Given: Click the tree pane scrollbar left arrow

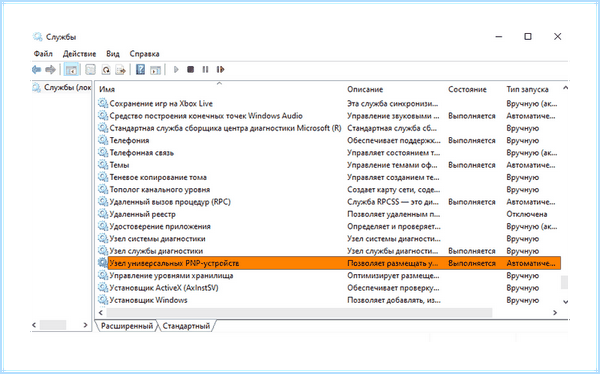Looking at the screenshot, I should coord(34,325).
